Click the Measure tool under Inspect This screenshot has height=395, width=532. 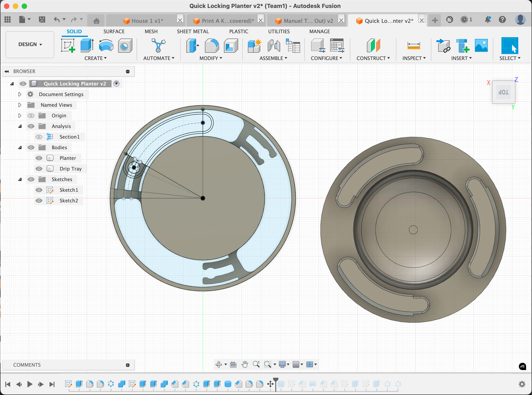pyautogui.click(x=413, y=46)
